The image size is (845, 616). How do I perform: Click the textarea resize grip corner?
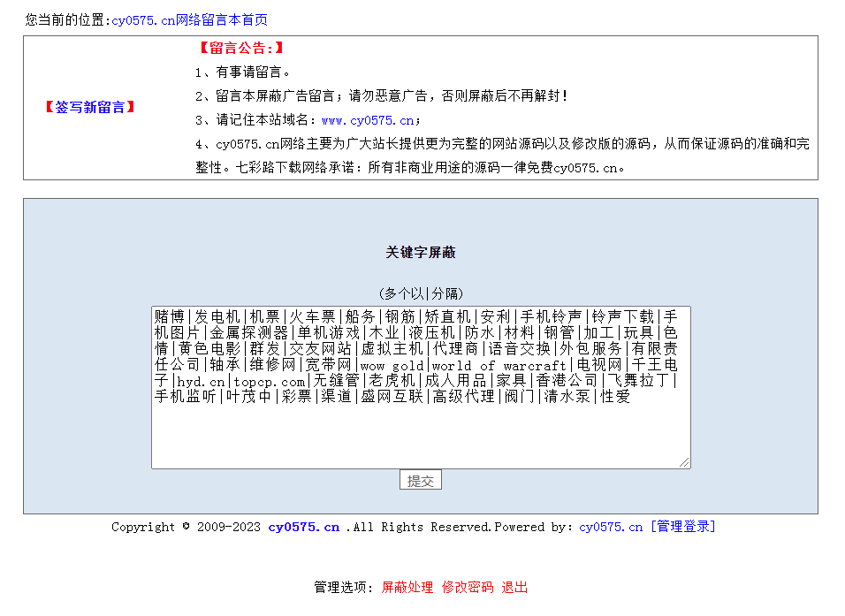tap(684, 462)
